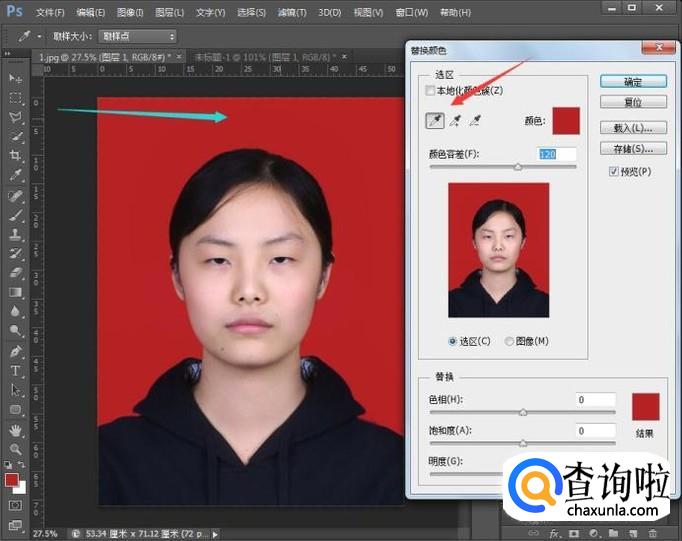682x541 pixels.
Task: Click the Add to Sample eyedropper
Action: pos(456,121)
